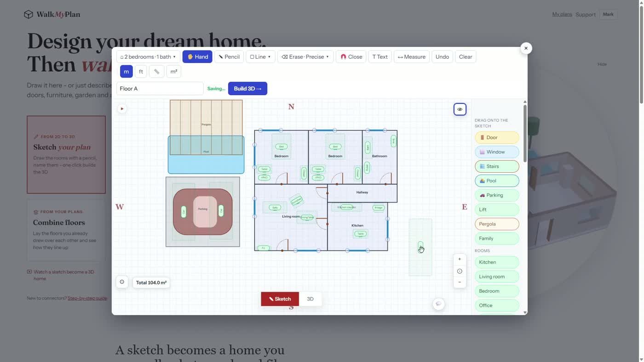Open the Mark account button
The height and width of the screenshot is (362, 644).
608,14
